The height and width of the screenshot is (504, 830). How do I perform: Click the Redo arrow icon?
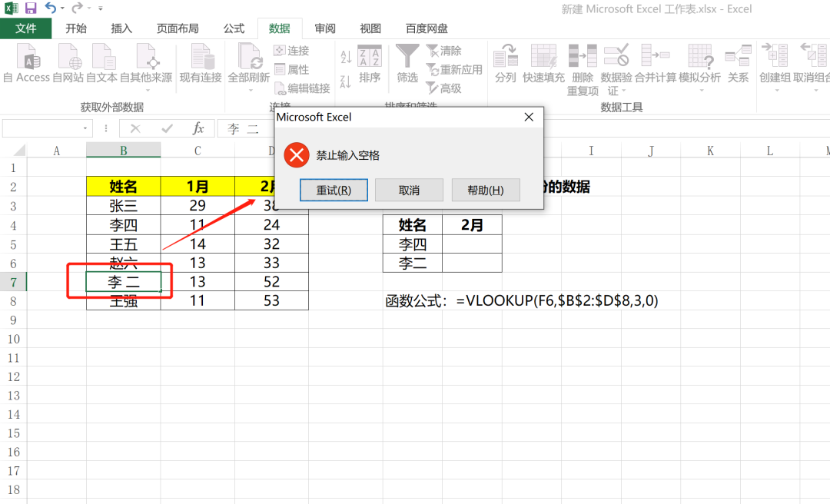78,8
